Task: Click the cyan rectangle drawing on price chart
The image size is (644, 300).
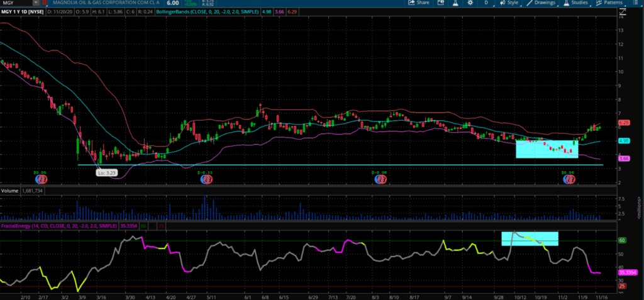Action: 547,149
